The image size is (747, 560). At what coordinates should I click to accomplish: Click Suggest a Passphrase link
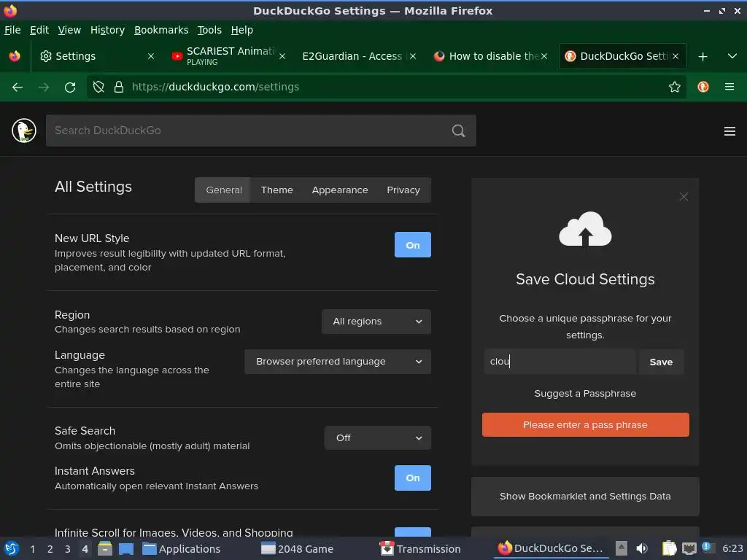pos(585,393)
